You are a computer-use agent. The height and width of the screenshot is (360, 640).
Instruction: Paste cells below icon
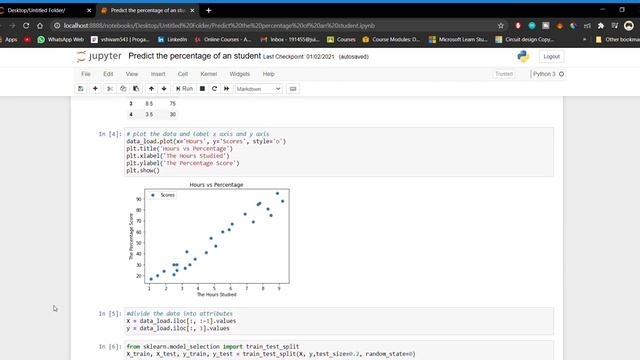136,89
